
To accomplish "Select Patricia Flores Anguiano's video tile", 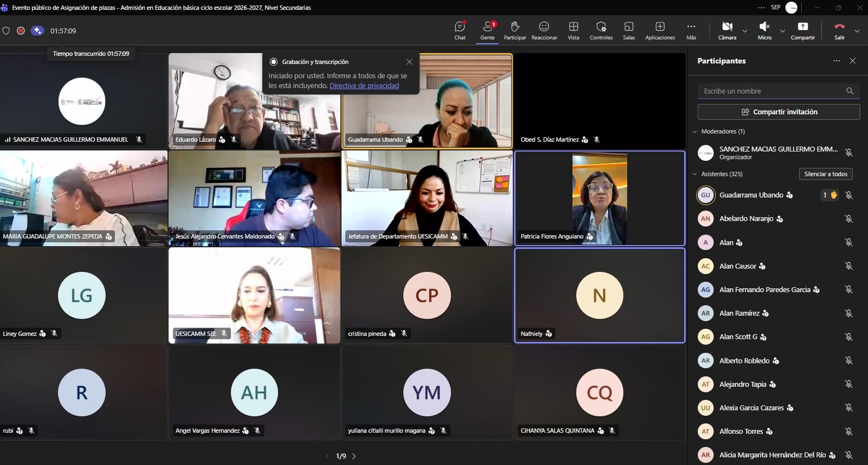I will 600,198.
